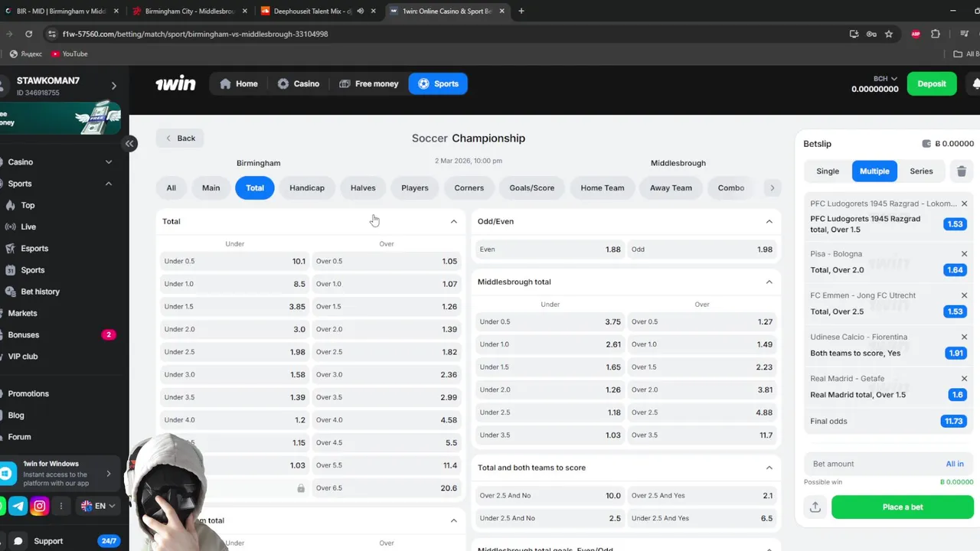Expand STAWKOMAN7 account chevron

click(x=113, y=86)
